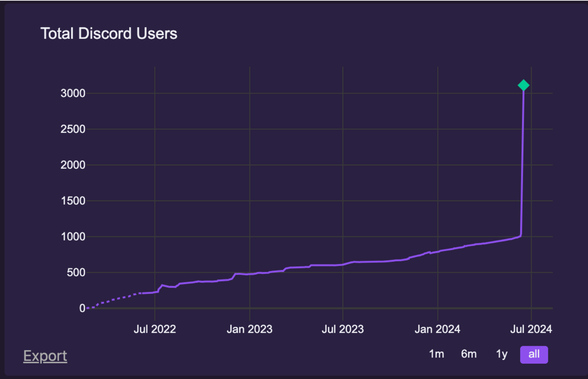Click the Total Discord Users title
This screenshot has height=379, width=588.
pyautogui.click(x=109, y=33)
